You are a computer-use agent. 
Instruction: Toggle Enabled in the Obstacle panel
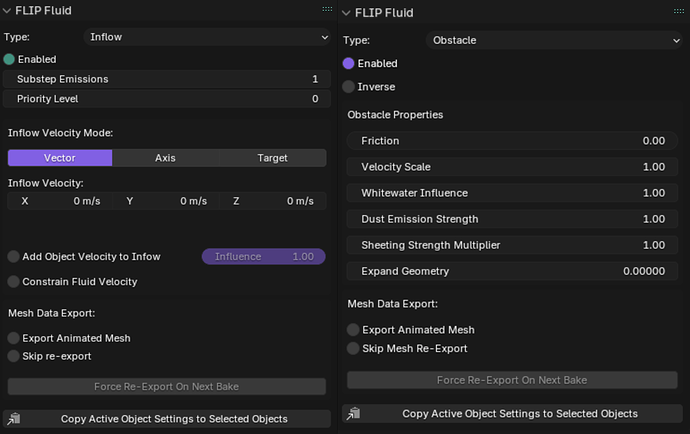(349, 63)
